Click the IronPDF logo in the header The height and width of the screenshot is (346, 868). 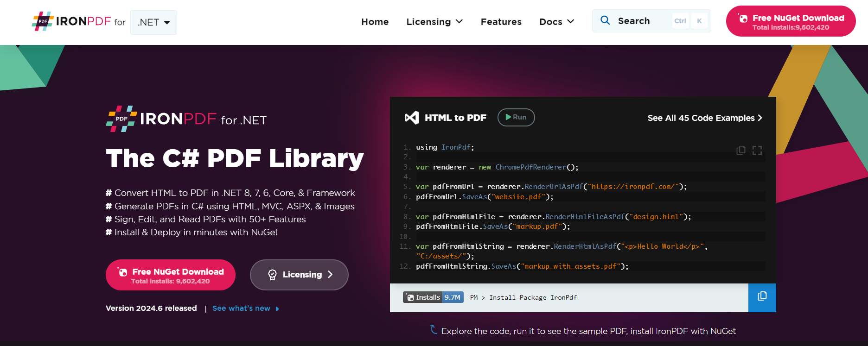(72, 22)
